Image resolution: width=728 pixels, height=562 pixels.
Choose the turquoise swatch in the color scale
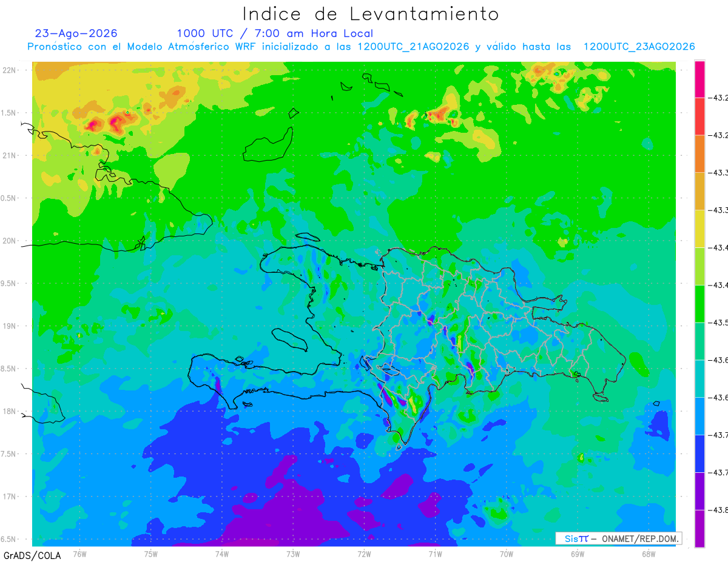pyautogui.click(x=699, y=378)
